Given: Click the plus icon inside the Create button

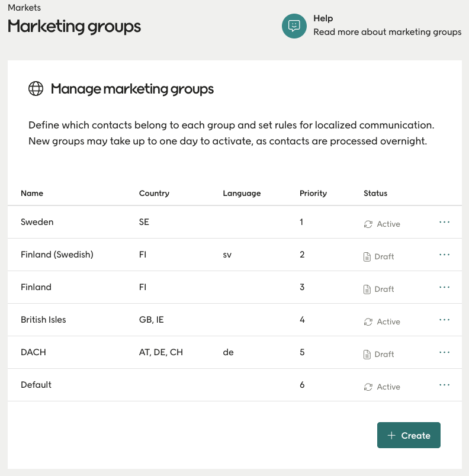Looking at the screenshot, I should click(391, 435).
